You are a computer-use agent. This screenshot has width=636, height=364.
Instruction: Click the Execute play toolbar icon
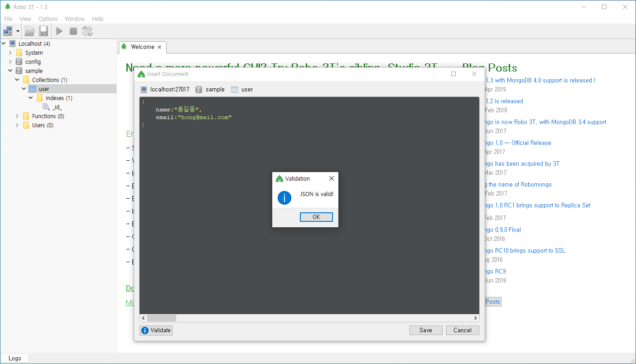[x=59, y=31]
